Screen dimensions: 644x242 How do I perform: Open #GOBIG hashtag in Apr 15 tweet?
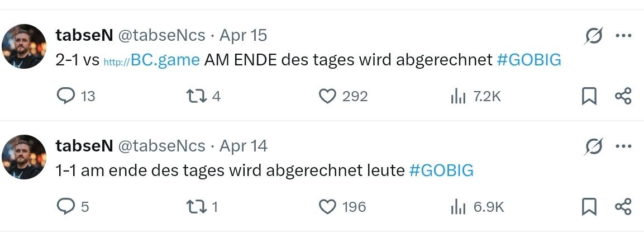coord(528,60)
